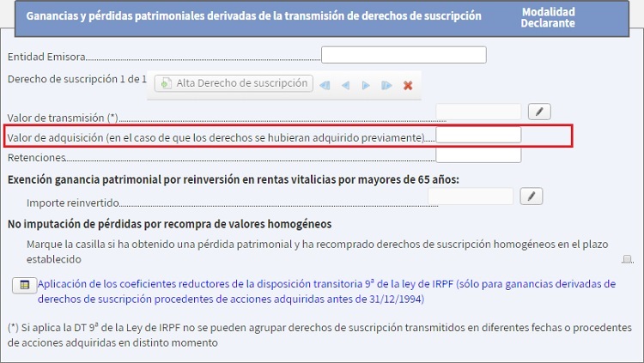Click the 'Derecho de suscripción 1 de 1' label
Viewport: 644px width, 363px height.
click(76, 79)
